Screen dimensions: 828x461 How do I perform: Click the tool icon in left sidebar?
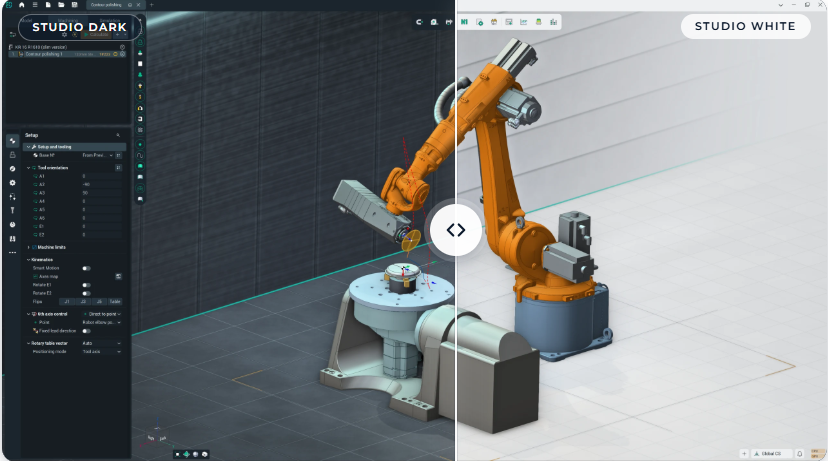13,210
